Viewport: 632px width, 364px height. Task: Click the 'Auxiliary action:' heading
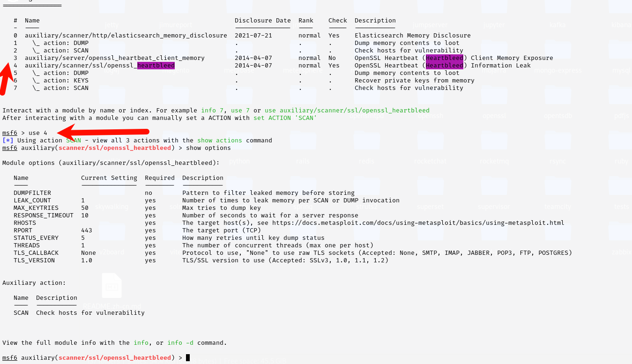pos(34,283)
